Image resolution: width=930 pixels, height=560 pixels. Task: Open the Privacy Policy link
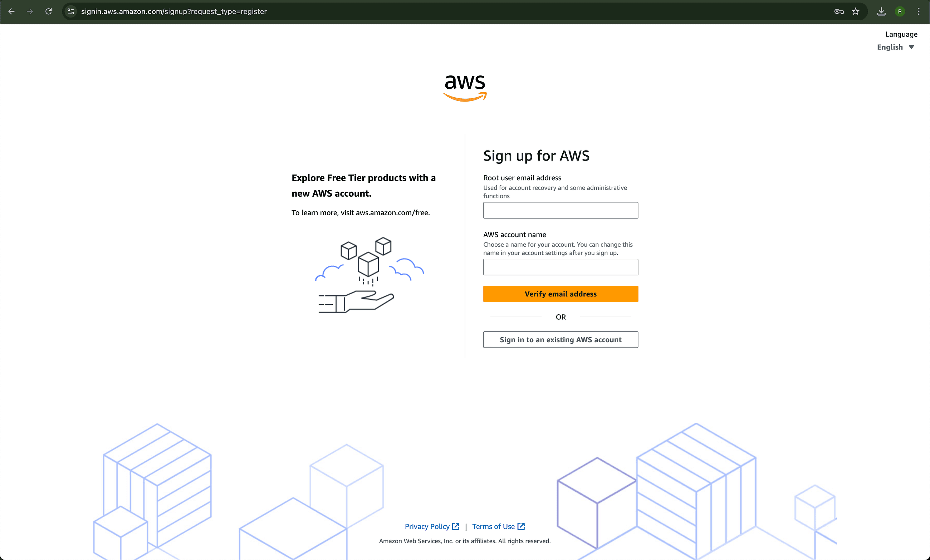click(427, 526)
